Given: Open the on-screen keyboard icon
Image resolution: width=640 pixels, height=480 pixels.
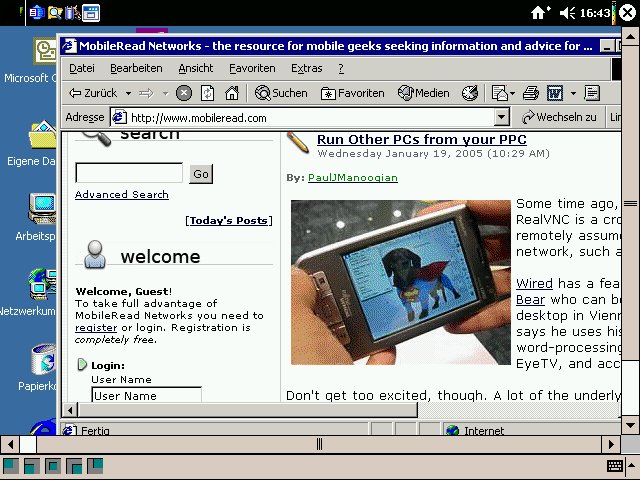Looking at the screenshot, I should coord(615,466).
